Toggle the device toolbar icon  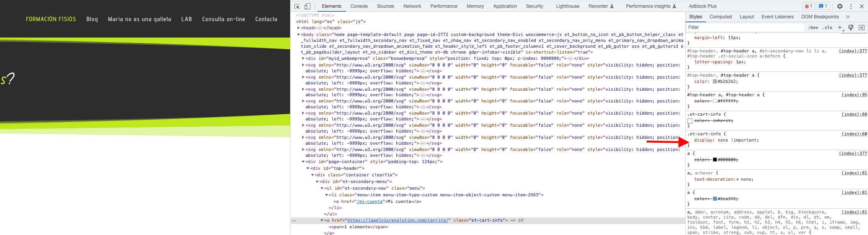(308, 6)
